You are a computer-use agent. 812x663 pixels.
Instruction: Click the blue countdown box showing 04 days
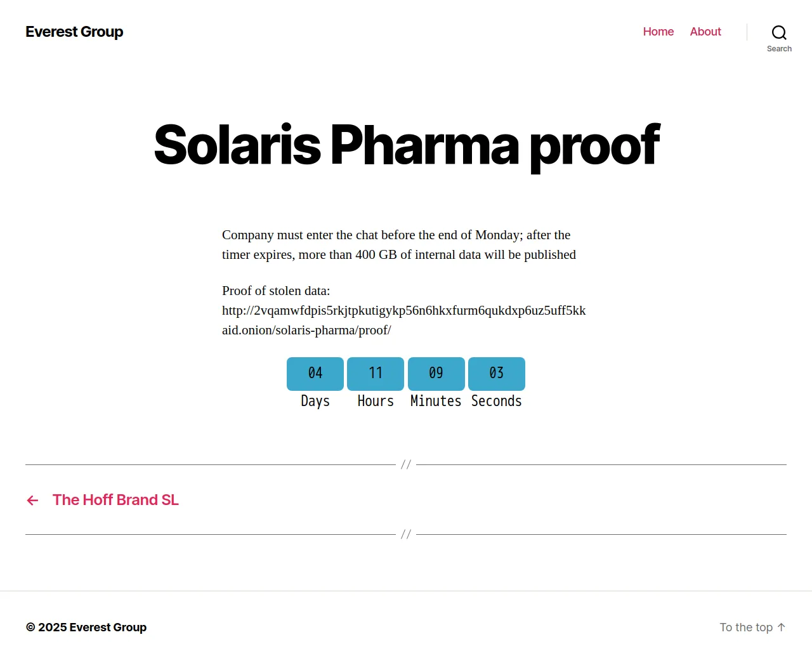point(315,374)
